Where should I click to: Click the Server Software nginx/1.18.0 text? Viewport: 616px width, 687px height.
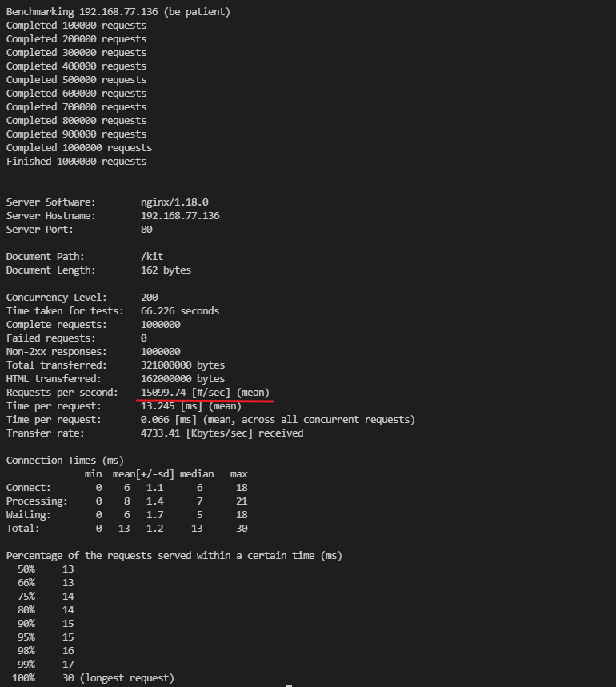(x=174, y=202)
